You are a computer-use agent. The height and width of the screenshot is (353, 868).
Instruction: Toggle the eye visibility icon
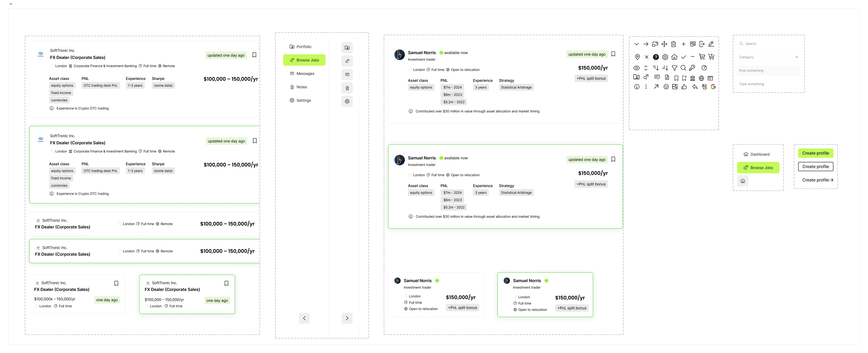click(x=636, y=68)
